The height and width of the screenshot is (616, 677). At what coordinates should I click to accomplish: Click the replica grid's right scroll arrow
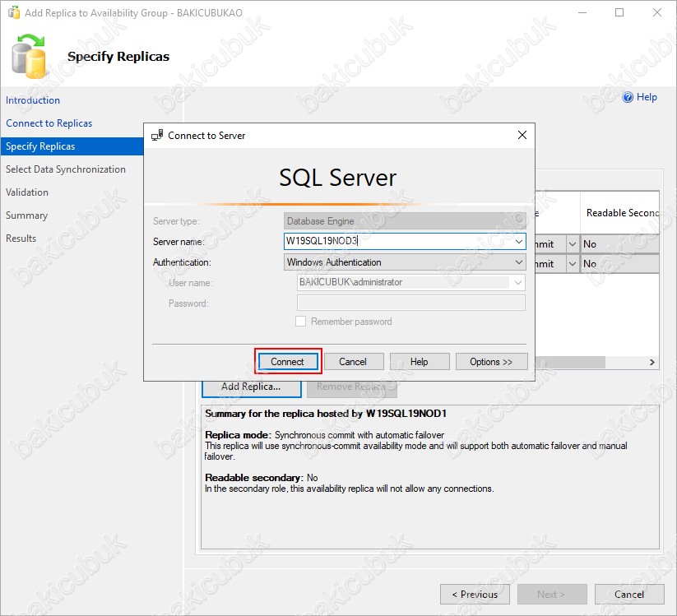click(x=652, y=362)
